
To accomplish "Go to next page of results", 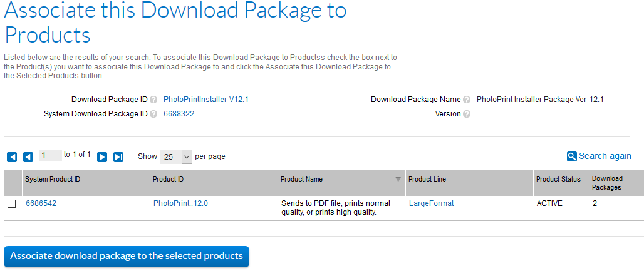I will pos(102,157).
